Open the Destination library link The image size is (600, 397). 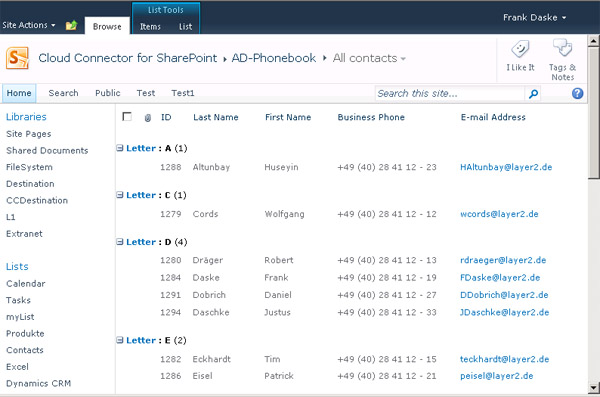(30, 184)
